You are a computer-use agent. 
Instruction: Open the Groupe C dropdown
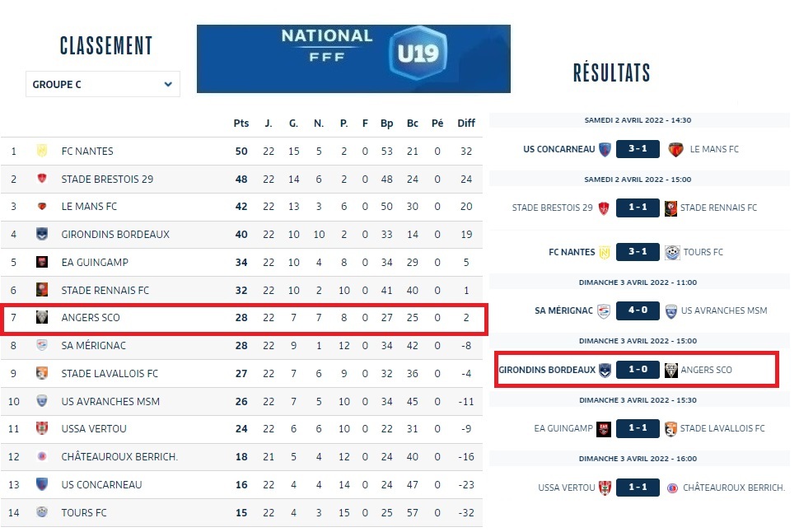point(103,84)
